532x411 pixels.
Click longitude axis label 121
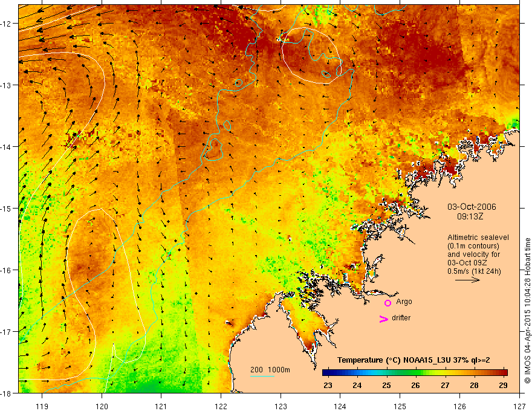point(161,406)
